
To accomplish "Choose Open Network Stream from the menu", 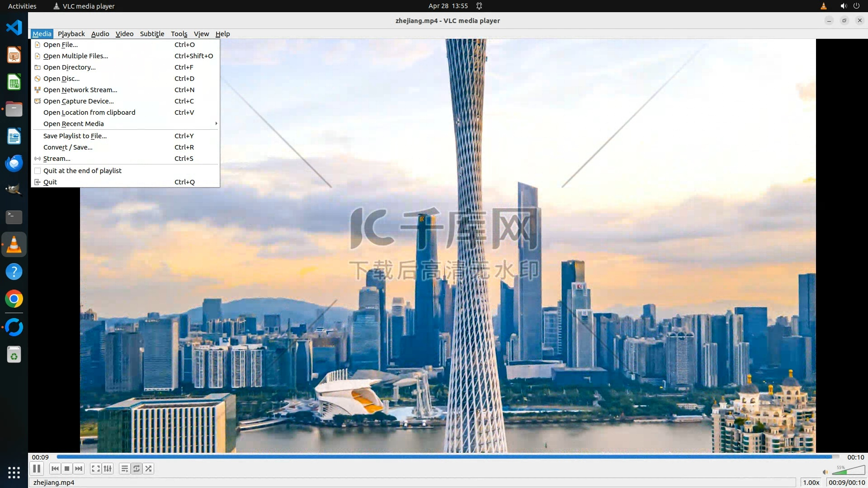I will [x=80, y=90].
